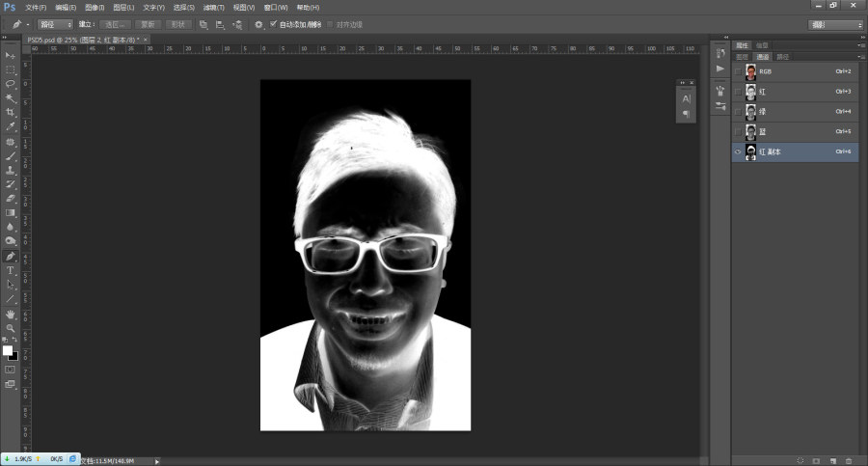This screenshot has width=868, height=466.
Task: Toggle the 自动添加/删除 checkbox
Action: click(x=273, y=24)
